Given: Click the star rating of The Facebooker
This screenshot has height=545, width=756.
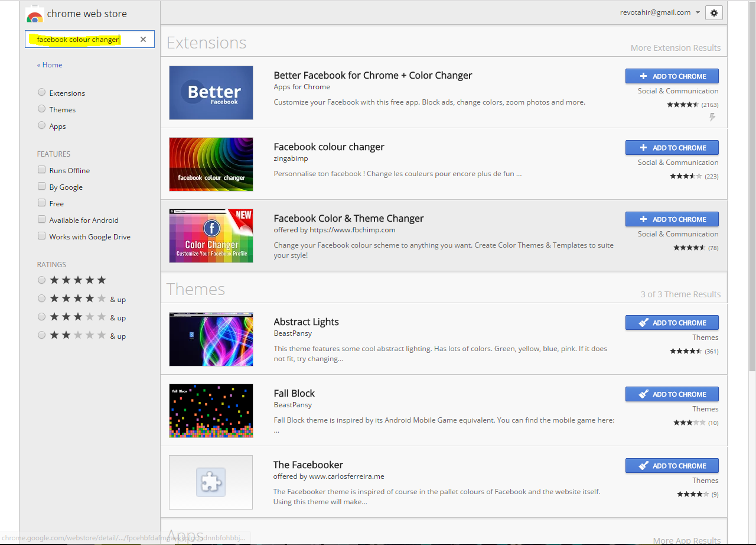Looking at the screenshot, I should [693, 494].
